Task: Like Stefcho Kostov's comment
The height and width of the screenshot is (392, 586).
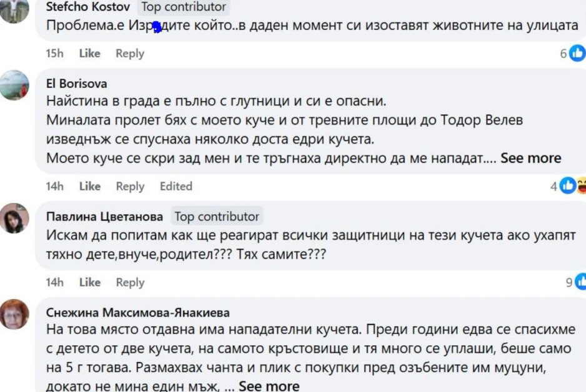Action: [x=89, y=54]
